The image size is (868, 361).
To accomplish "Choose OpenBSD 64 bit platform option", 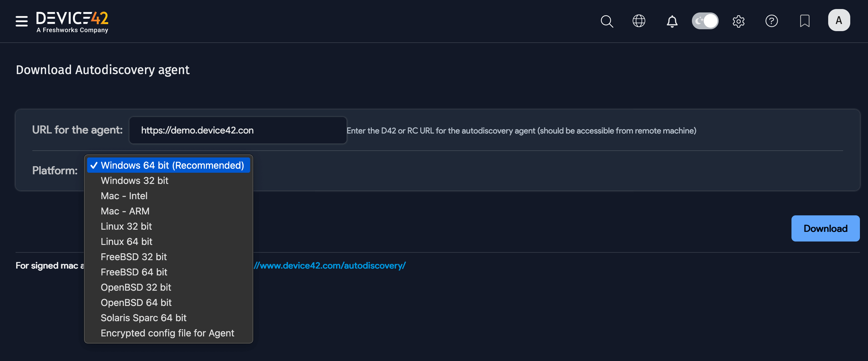I will point(136,302).
